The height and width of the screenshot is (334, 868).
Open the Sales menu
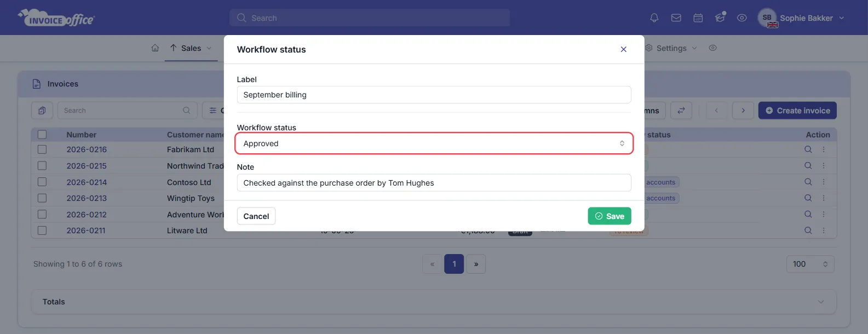tap(191, 48)
